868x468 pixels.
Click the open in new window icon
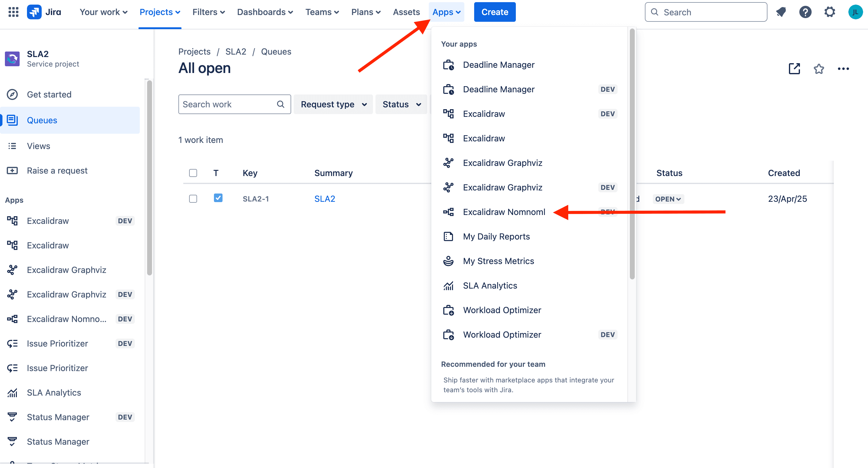point(794,68)
